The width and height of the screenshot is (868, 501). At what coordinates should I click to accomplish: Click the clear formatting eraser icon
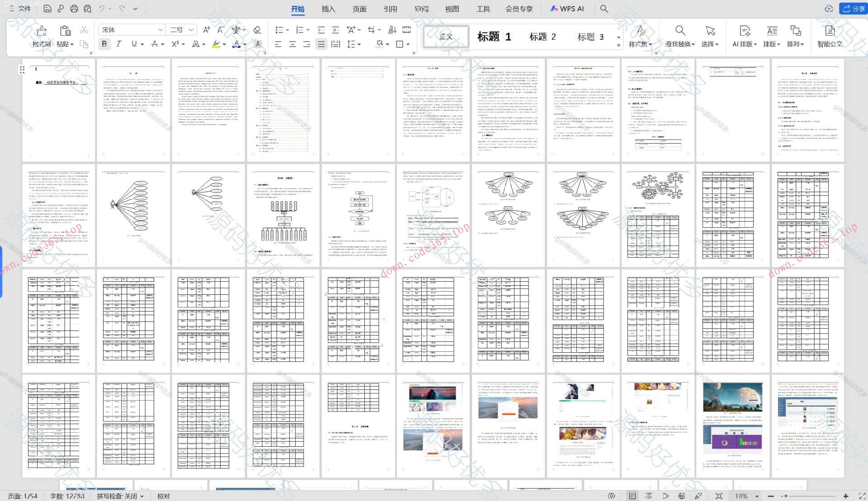click(257, 30)
